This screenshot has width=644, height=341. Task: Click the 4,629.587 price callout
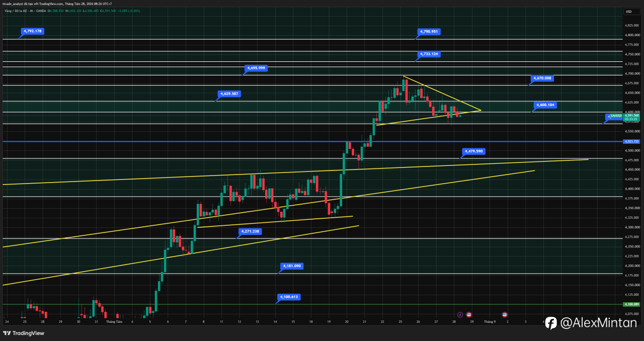(229, 94)
